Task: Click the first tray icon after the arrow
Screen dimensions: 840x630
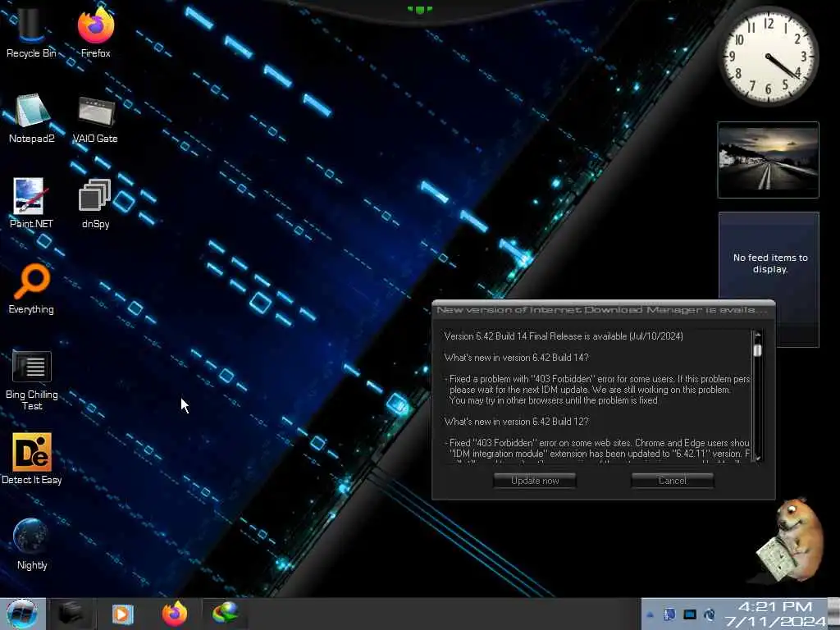Action: pyautogui.click(x=669, y=615)
